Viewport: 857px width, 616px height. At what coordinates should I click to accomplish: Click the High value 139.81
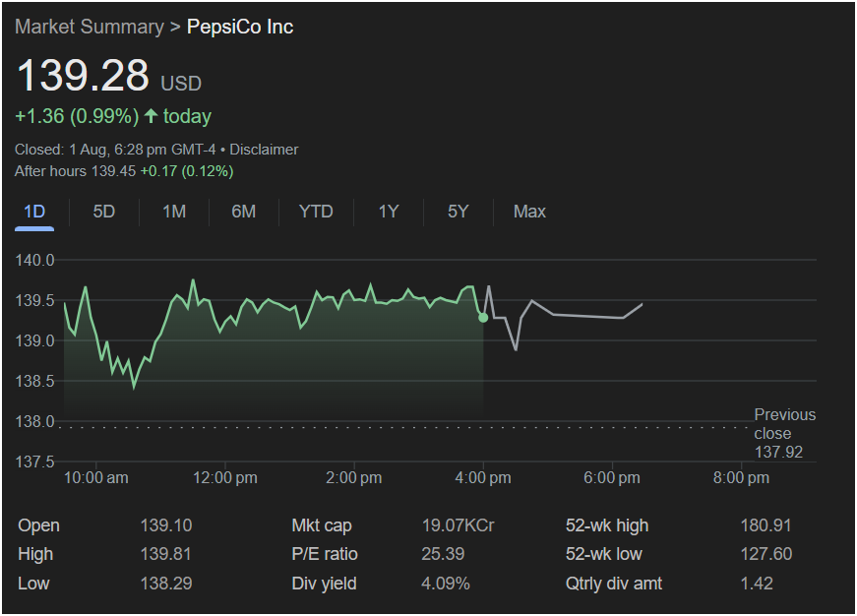166,554
